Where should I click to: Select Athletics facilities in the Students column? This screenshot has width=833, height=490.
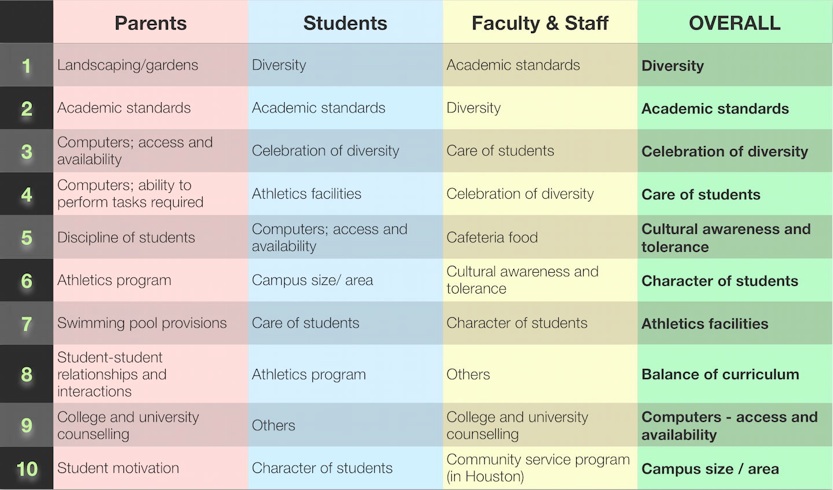306,194
